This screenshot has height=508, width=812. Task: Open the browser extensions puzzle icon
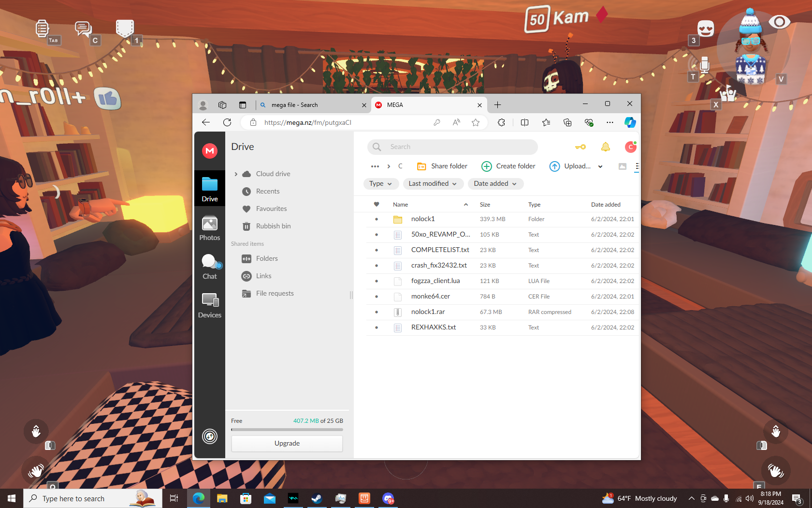(501, 122)
